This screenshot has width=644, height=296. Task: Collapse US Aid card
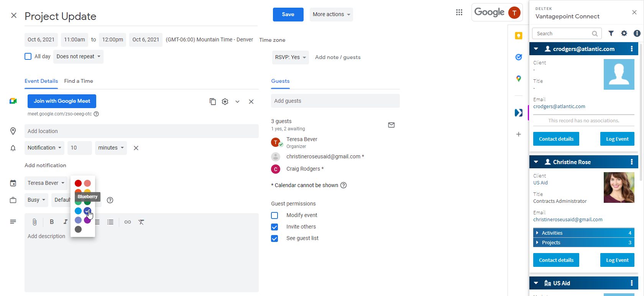click(536, 283)
